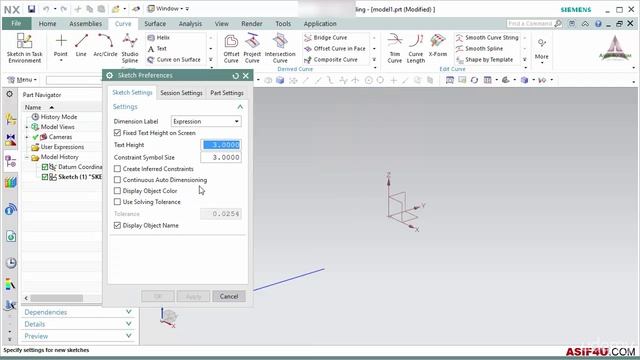This screenshot has height=360, width=640.
Task: Open the Window dropdown in title bar
Action: point(168,9)
